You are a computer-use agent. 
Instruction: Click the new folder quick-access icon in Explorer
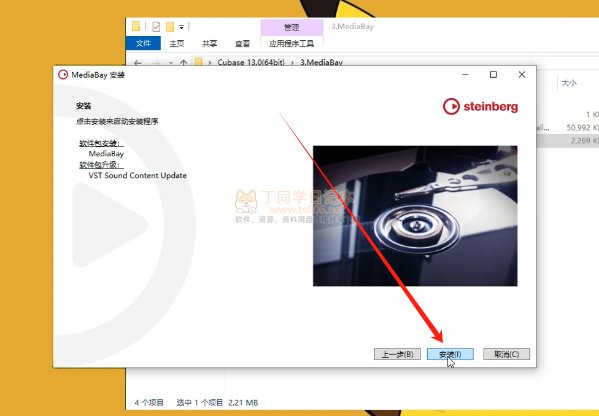[170, 27]
